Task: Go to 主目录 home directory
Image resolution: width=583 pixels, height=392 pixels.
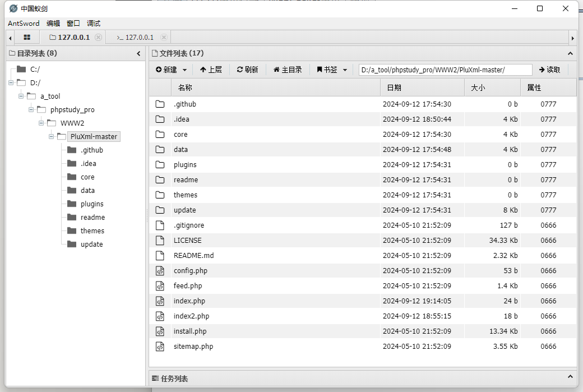Action: coord(288,70)
